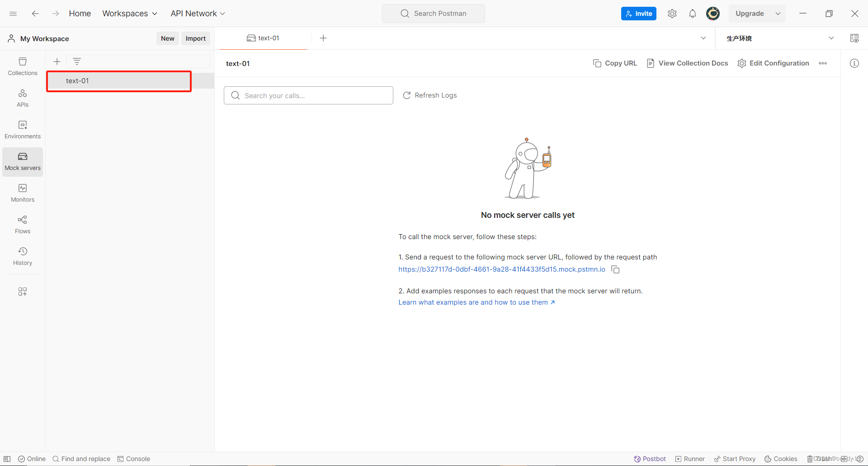
Task: Click the Search Postman field
Action: 434,14
